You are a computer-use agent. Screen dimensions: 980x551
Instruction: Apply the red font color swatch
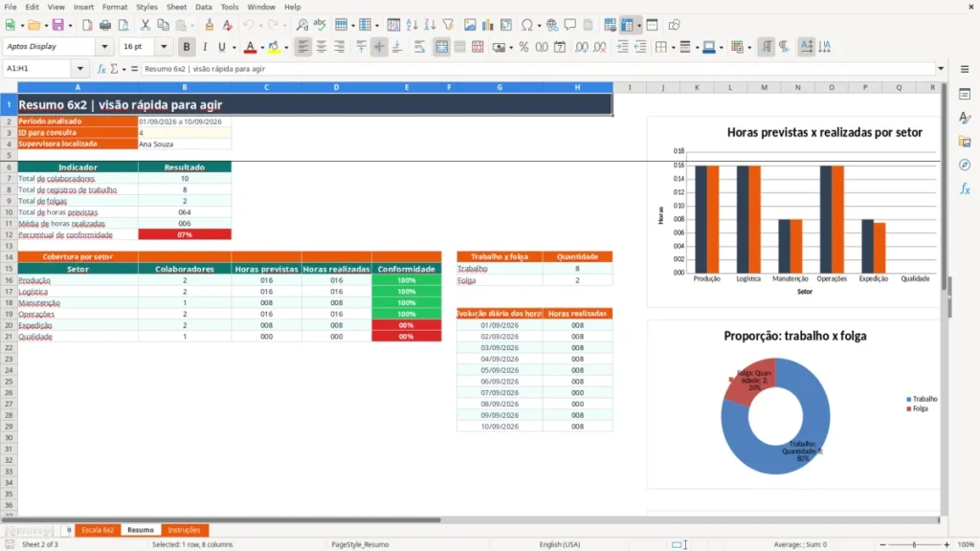tap(250, 47)
